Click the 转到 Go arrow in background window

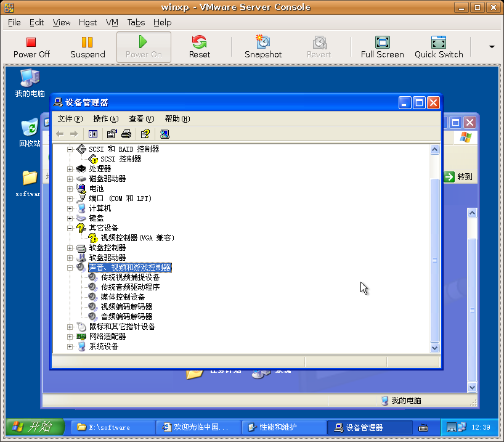click(x=449, y=176)
